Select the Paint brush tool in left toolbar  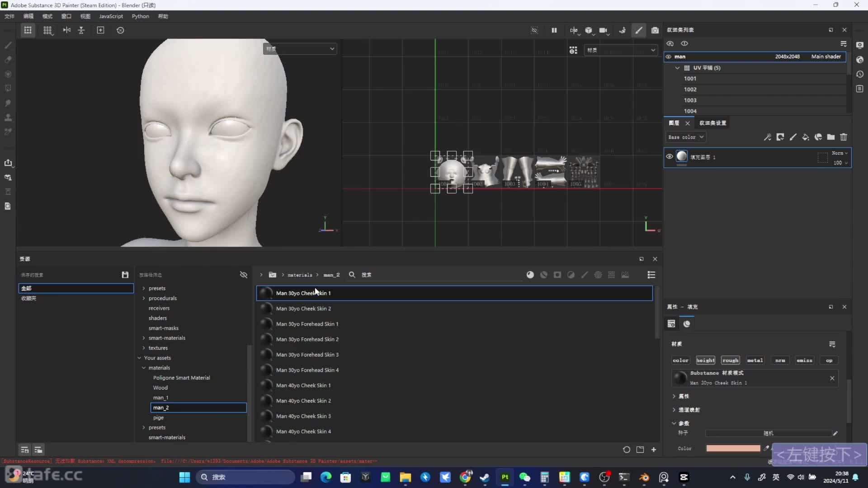coord(8,45)
